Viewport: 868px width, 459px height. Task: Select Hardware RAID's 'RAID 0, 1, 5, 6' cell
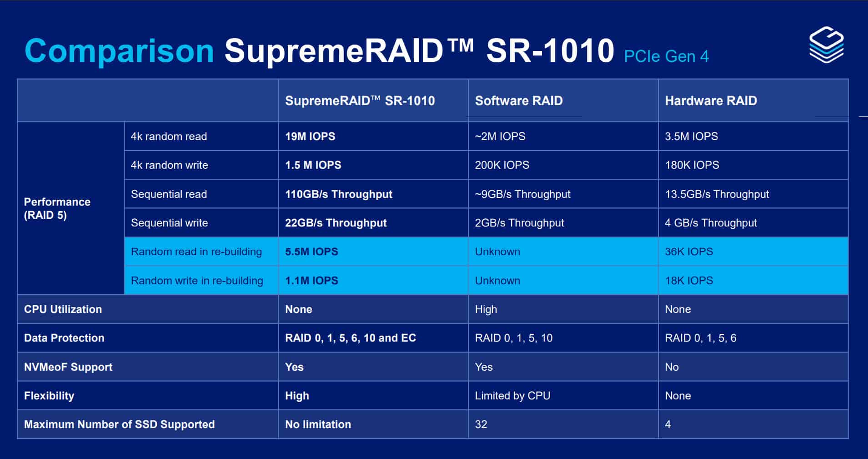pyautogui.click(x=753, y=338)
